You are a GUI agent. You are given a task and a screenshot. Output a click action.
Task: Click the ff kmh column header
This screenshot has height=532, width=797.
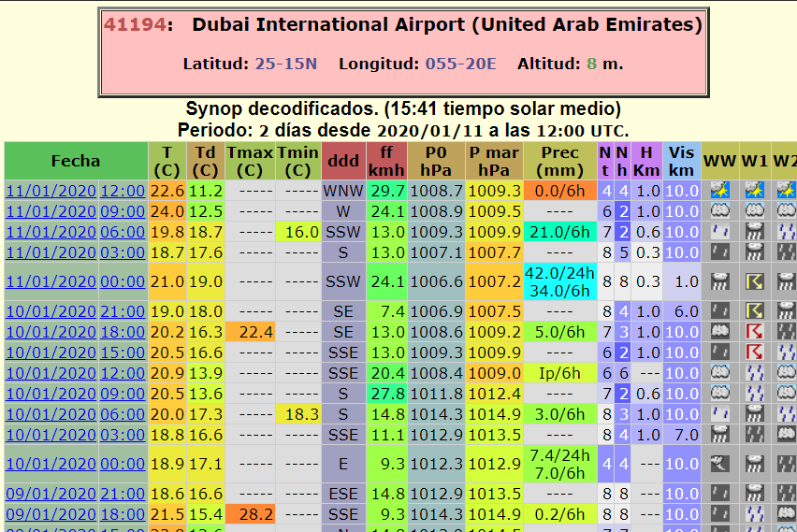pos(386,161)
